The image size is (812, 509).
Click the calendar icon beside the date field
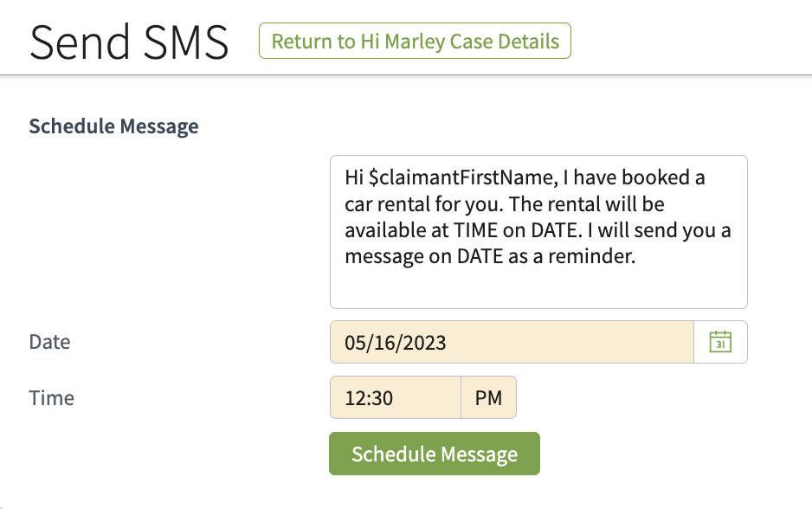pos(720,341)
